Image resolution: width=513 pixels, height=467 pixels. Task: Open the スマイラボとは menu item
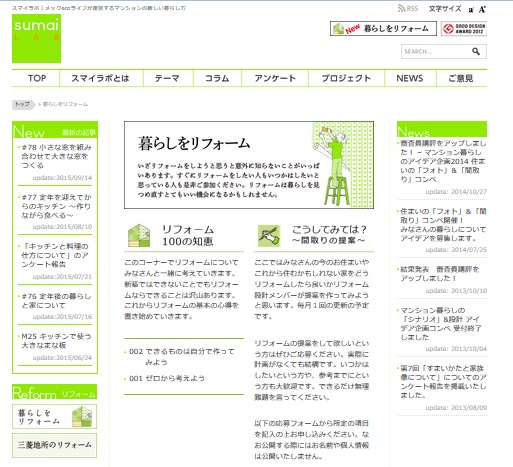(100, 78)
